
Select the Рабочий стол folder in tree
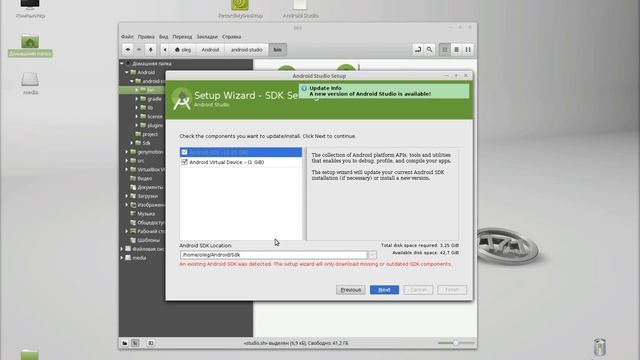coord(147,231)
